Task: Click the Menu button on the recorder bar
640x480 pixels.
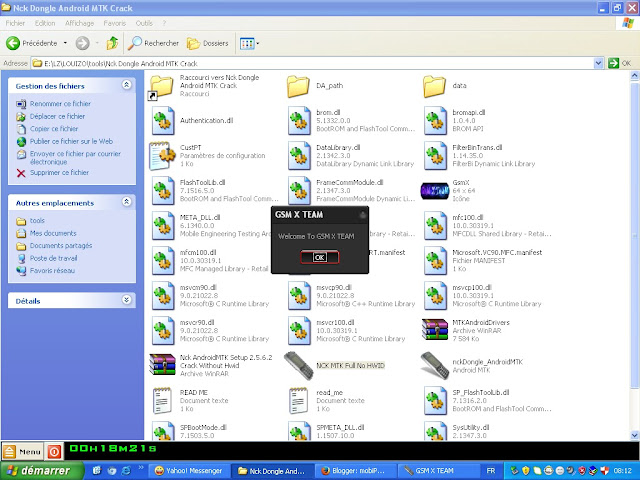Action: [22, 451]
